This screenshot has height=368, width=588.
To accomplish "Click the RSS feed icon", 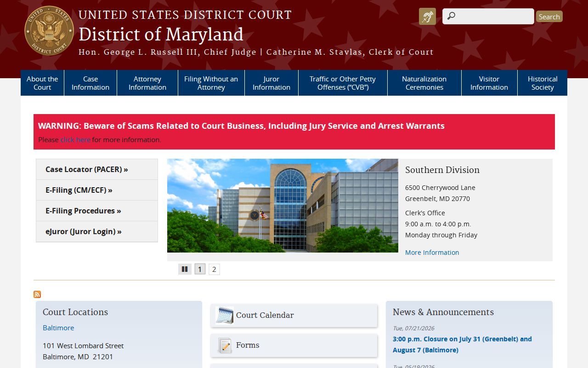I will pos(37,294).
